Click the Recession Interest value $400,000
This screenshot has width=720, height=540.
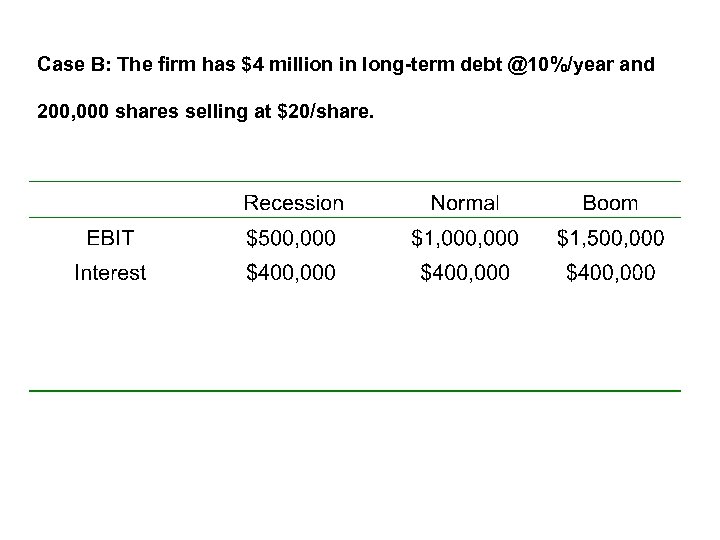click(292, 272)
